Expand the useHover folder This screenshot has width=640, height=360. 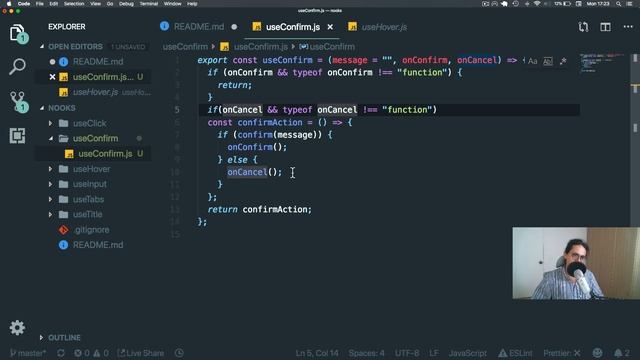pos(50,169)
